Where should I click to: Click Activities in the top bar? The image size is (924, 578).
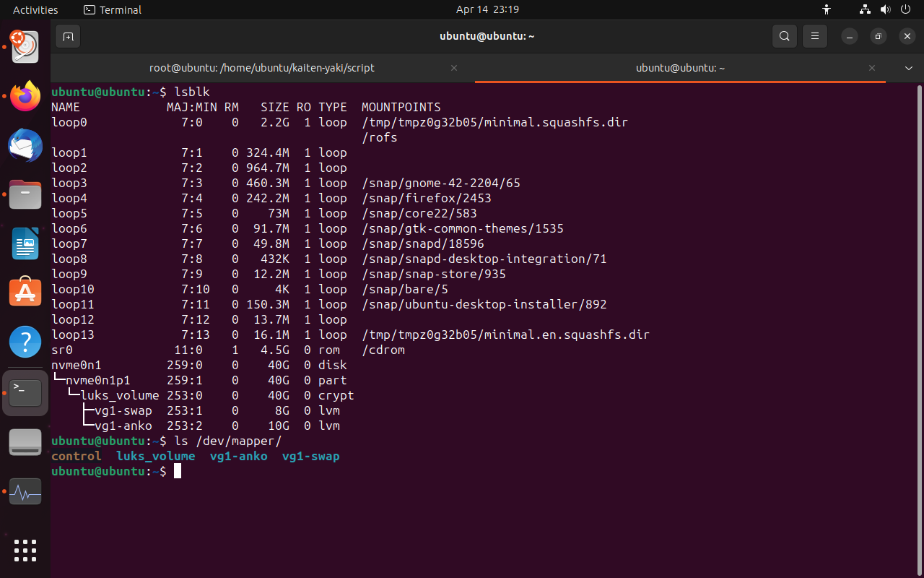pyautogui.click(x=35, y=9)
